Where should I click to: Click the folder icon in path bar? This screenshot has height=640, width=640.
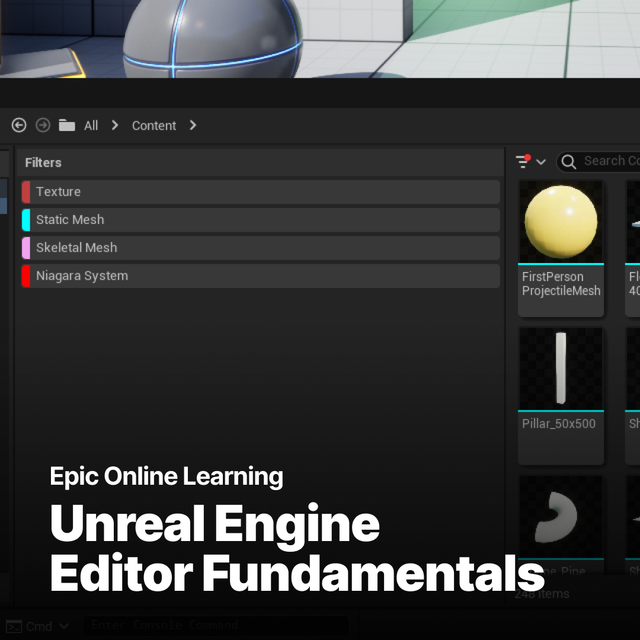tap(67, 125)
